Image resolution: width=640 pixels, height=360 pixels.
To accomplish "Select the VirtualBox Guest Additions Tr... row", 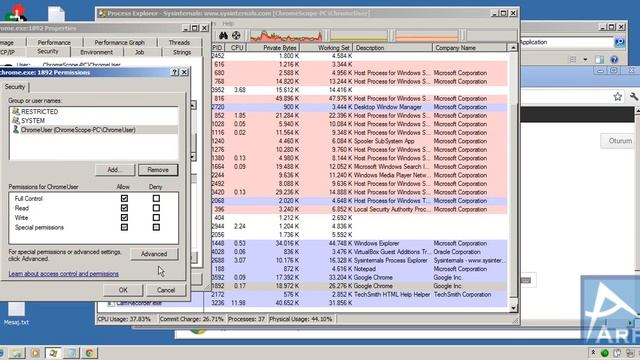I will [359, 252].
